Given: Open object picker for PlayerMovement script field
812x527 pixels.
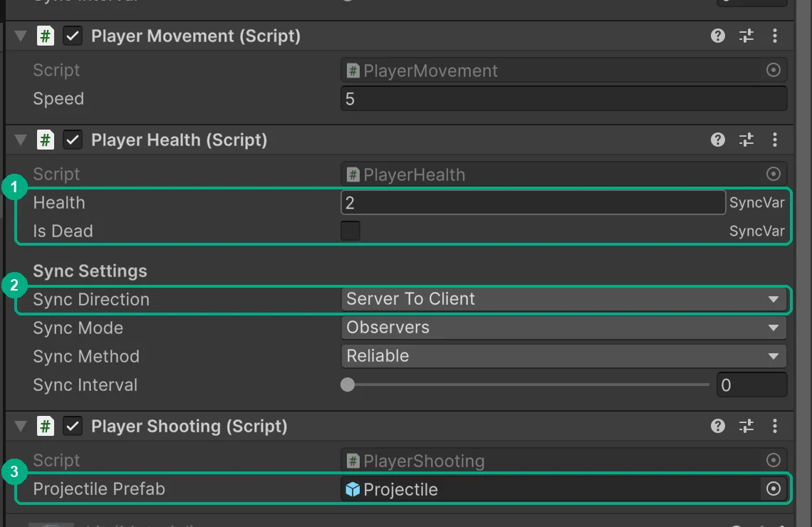Looking at the screenshot, I should tap(773, 70).
